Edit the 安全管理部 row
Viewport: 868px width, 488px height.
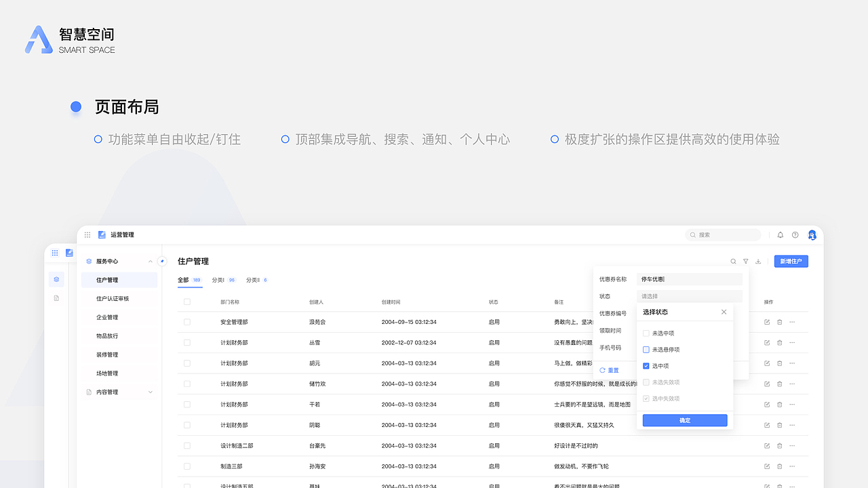tap(767, 322)
